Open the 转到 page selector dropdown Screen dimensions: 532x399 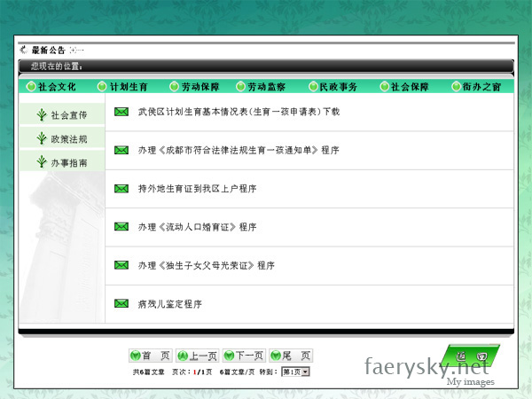(296, 372)
